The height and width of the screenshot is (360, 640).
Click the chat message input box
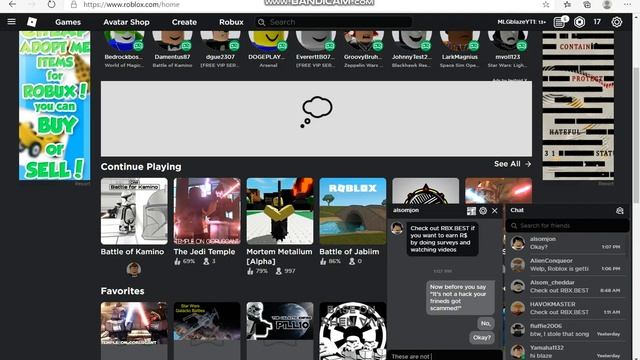coord(445,356)
